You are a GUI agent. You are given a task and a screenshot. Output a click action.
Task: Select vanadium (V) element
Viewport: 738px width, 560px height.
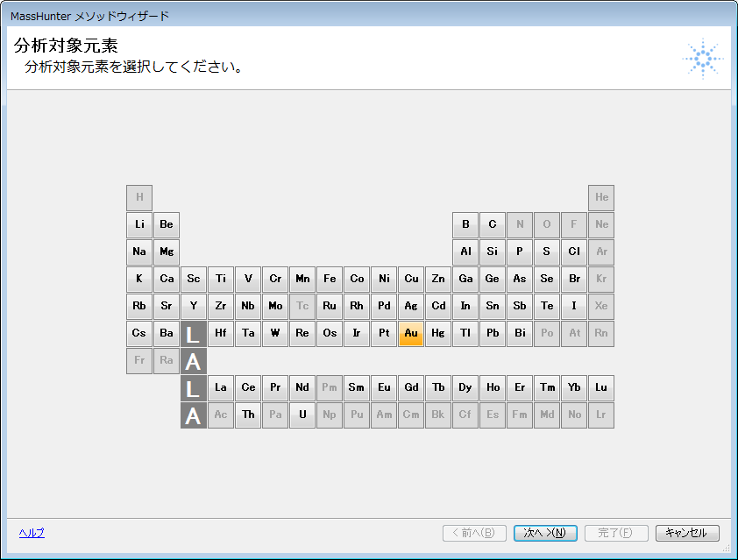(x=248, y=280)
